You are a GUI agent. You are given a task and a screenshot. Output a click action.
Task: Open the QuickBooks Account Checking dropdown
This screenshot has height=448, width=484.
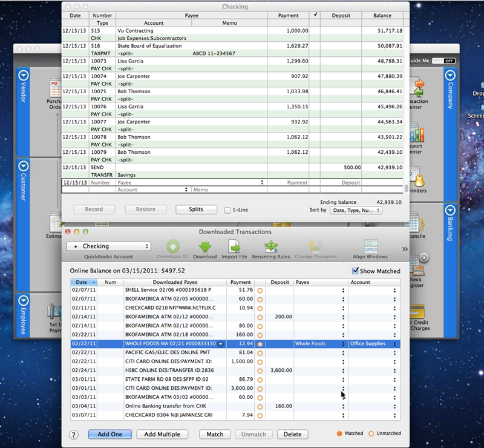pyautogui.click(x=109, y=246)
